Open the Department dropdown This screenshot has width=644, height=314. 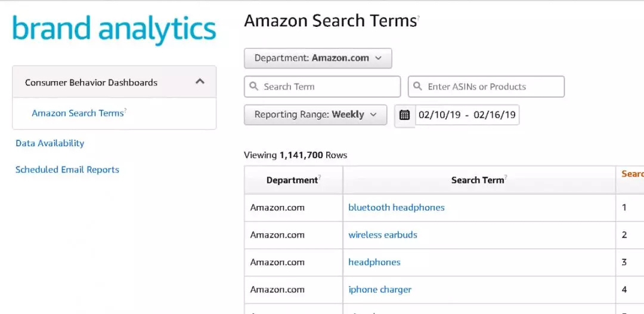tap(318, 59)
